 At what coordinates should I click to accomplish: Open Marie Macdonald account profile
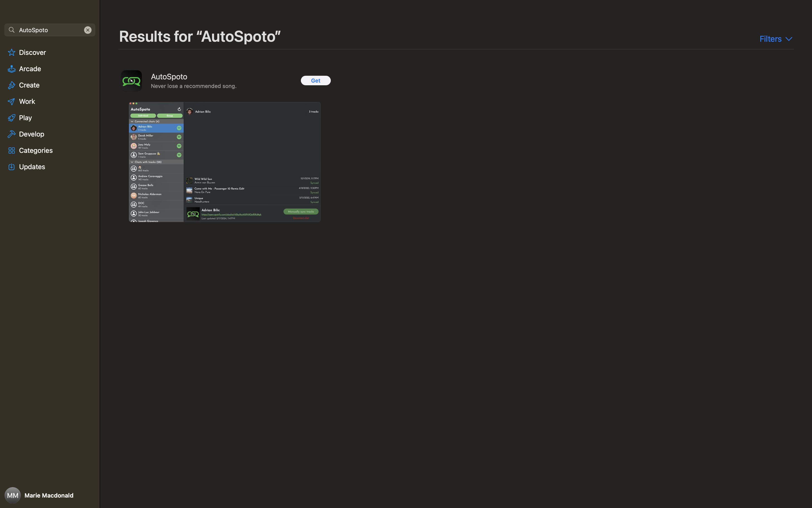(x=39, y=495)
